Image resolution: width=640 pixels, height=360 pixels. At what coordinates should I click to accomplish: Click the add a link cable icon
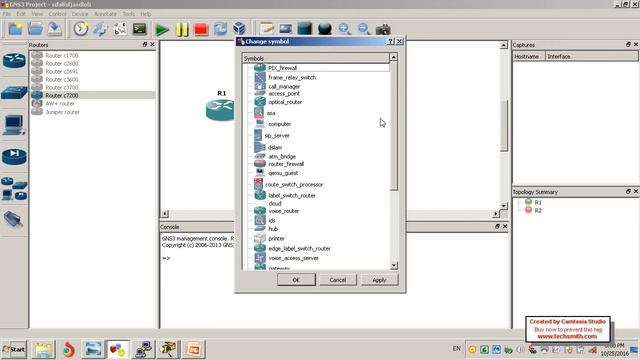tap(13, 220)
